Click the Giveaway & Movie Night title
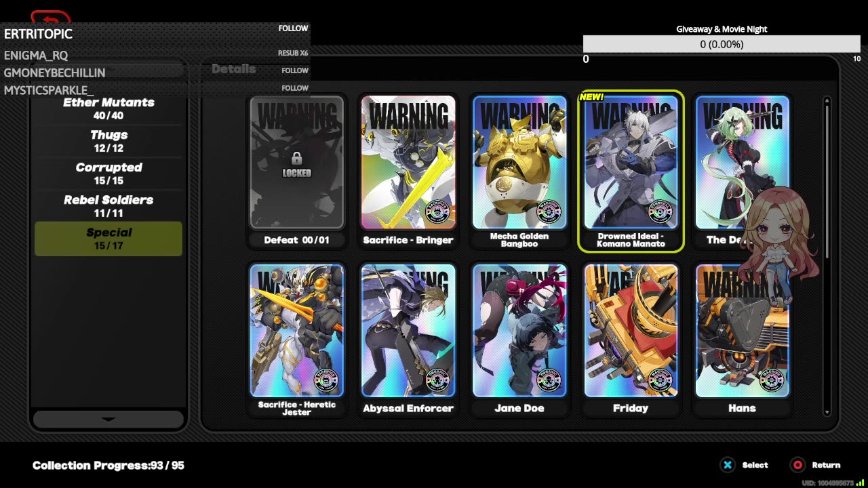 click(722, 29)
